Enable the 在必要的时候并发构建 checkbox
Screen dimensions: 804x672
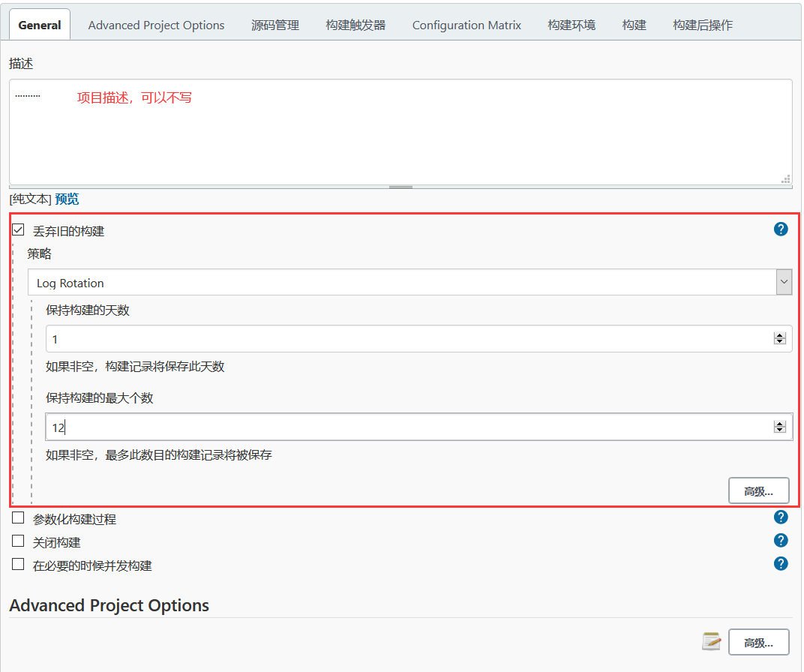click(x=18, y=564)
